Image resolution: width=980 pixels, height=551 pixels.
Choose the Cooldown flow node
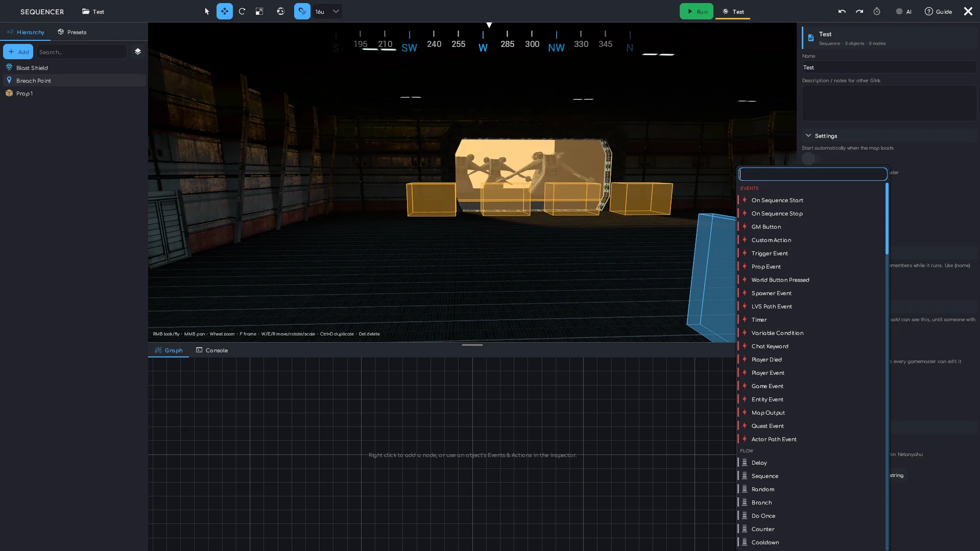(811, 542)
